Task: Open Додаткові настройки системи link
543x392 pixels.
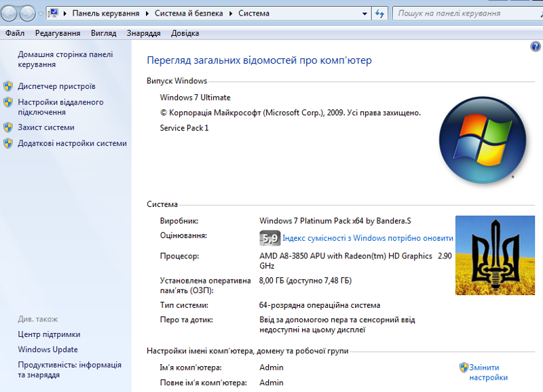Action: pos(72,143)
